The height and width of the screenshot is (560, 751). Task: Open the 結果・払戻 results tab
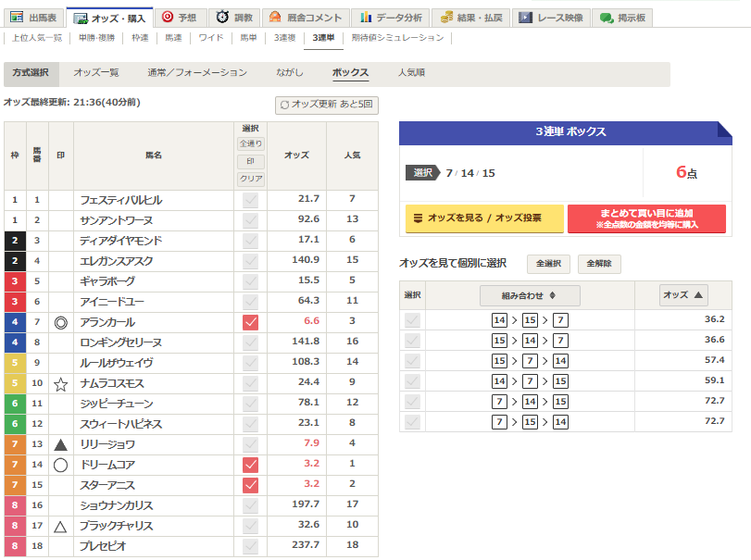470,18
